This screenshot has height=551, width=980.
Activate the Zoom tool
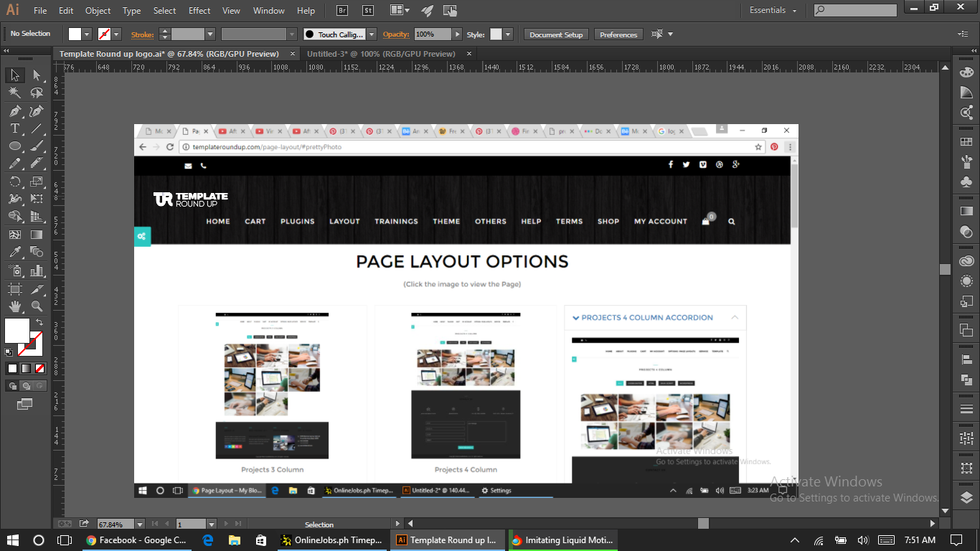[x=37, y=306]
